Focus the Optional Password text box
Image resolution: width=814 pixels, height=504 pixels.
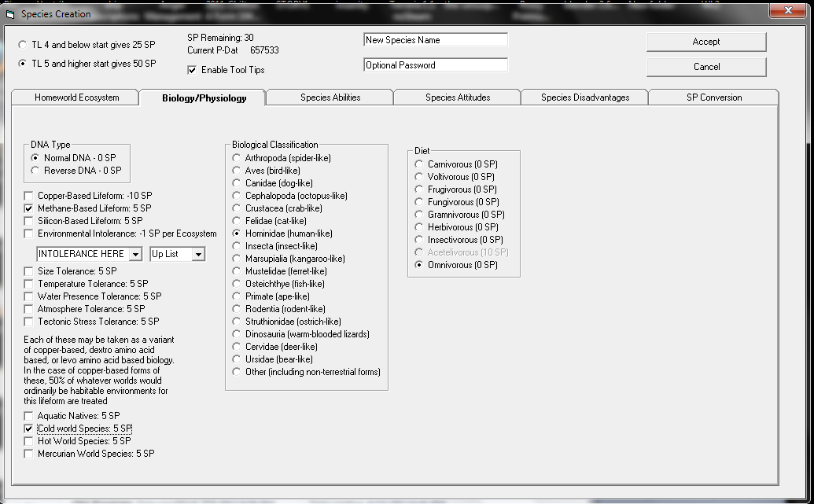[x=435, y=65]
